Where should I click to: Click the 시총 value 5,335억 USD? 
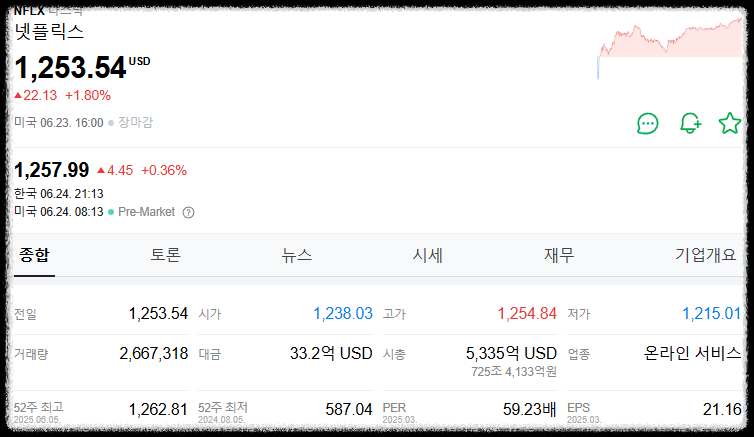click(x=511, y=353)
